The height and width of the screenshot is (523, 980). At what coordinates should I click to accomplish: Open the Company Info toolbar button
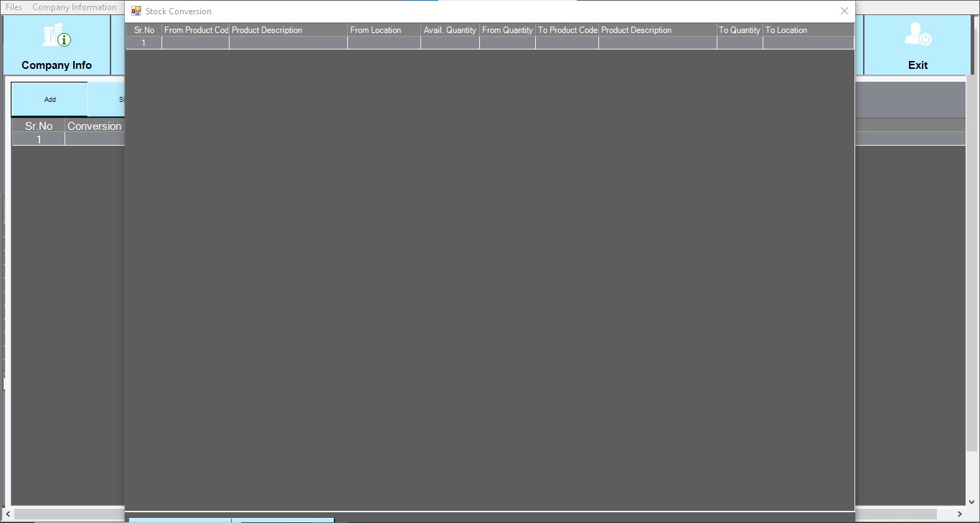click(57, 45)
